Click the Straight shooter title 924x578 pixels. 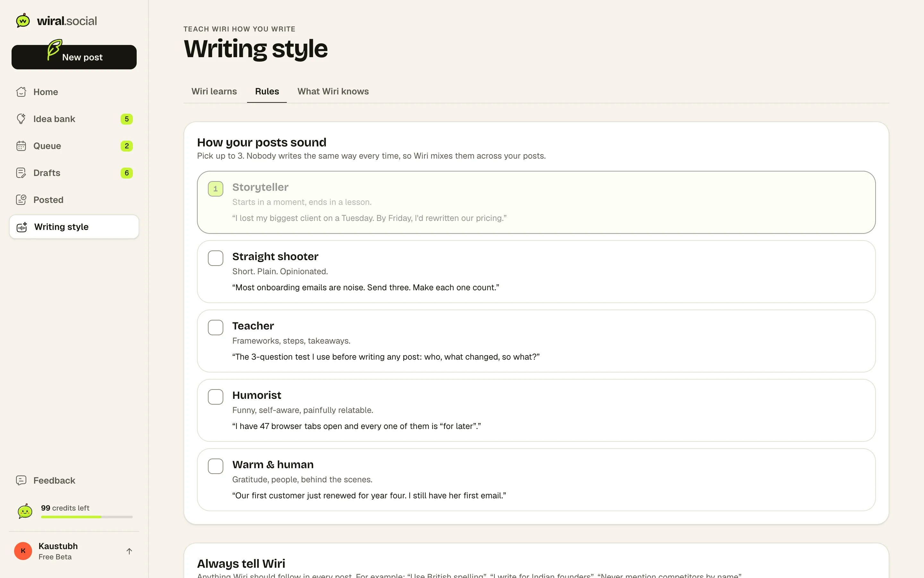click(275, 257)
